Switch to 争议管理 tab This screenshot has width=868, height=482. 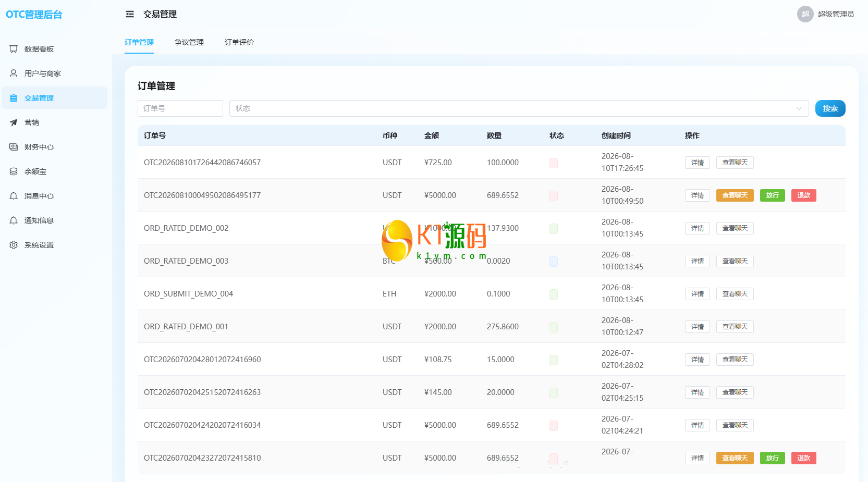(x=189, y=42)
